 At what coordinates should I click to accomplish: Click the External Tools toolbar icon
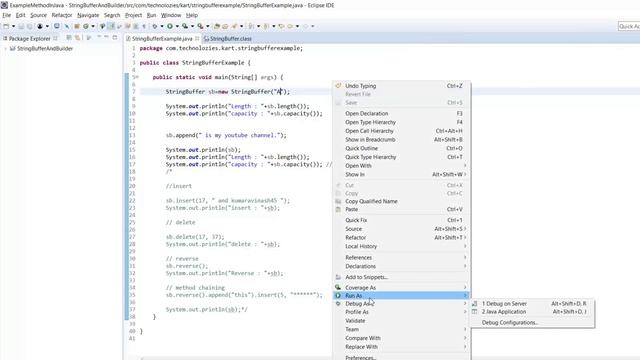coord(200,26)
